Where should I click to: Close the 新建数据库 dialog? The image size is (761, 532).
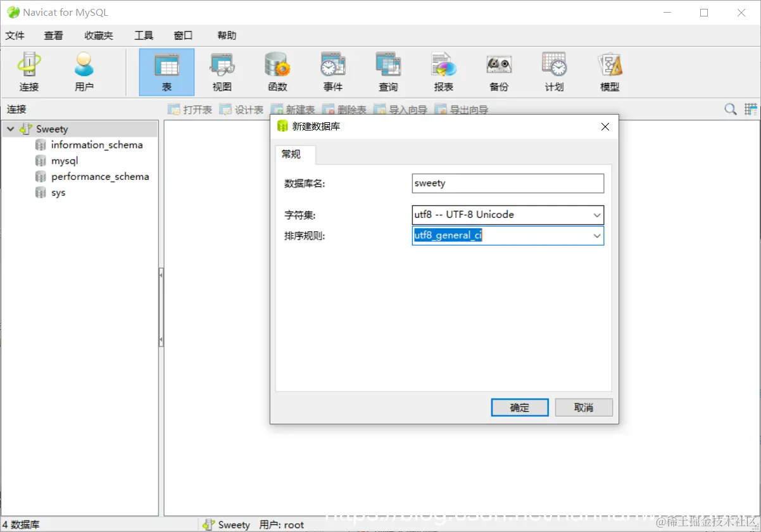605,127
